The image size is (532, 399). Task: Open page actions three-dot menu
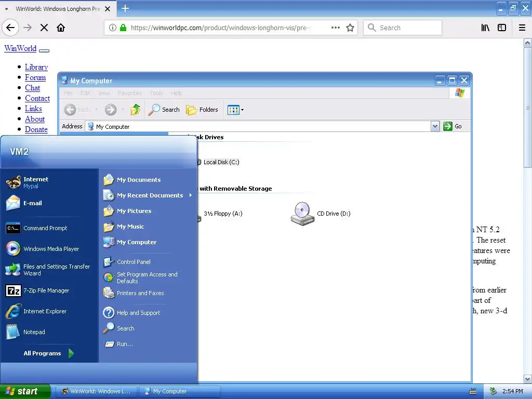(336, 28)
